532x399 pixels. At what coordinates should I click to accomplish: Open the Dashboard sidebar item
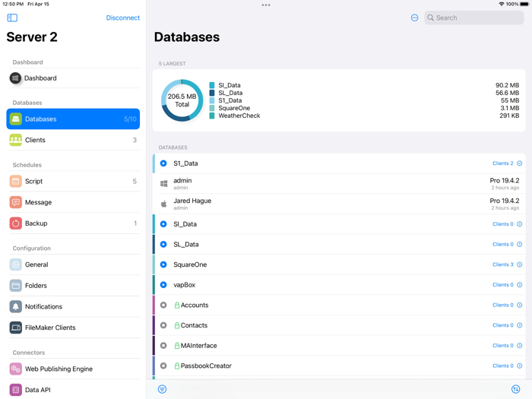tap(73, 78)
